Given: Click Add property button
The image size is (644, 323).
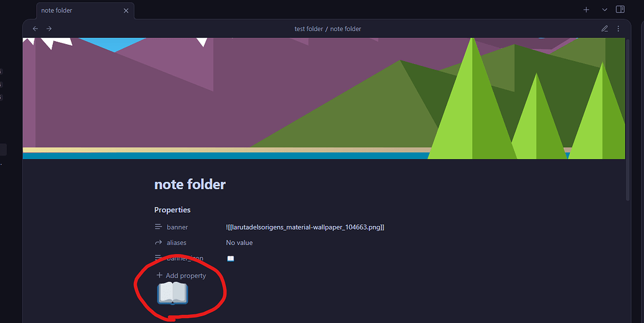Looking at the screenshot, I should (181, 275).
